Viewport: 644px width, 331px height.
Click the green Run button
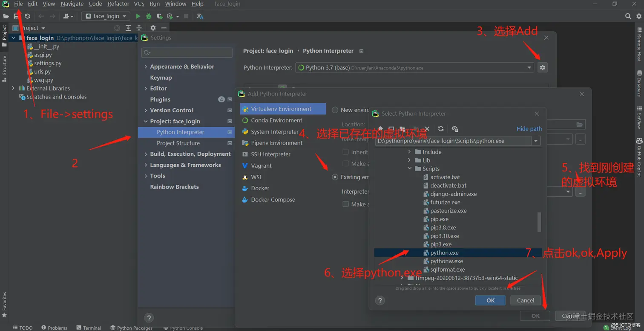138,16
